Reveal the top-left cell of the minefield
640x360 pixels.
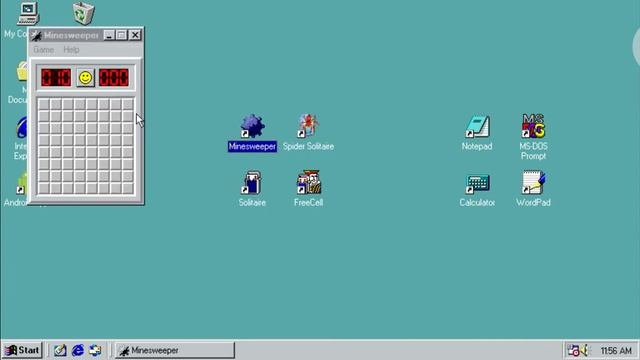pyautogui.click(x=44, y=104)
